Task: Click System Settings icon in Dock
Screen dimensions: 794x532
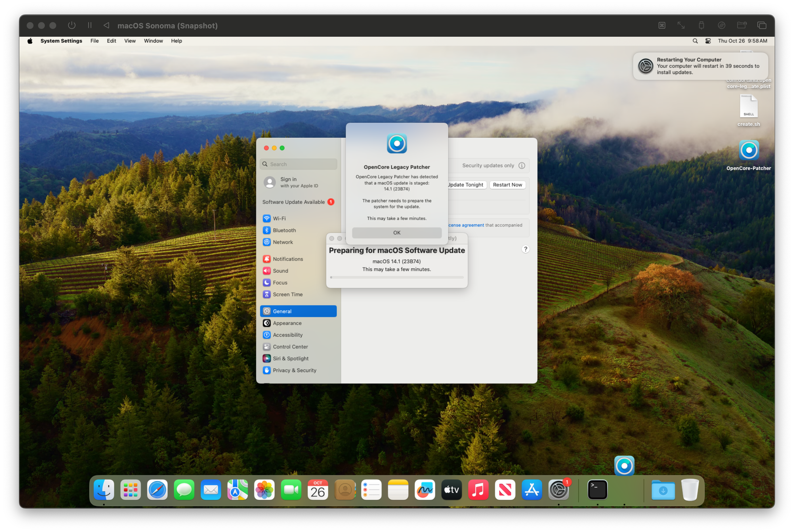Action: (559, 490)
